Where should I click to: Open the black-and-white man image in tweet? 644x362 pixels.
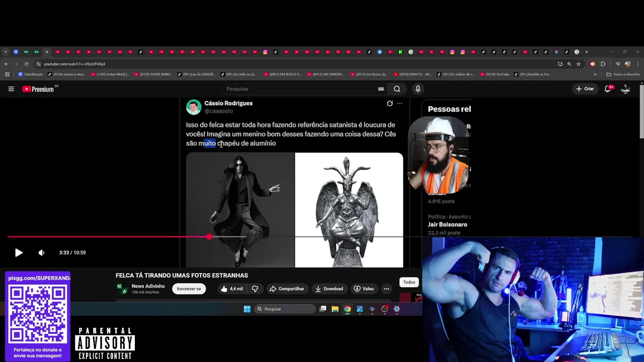click(240, 210)
